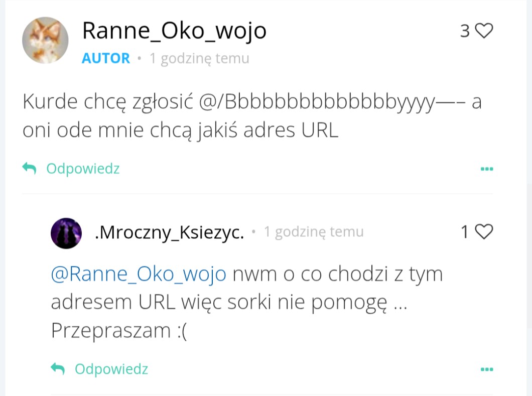Open more options for Ranne_Oko_wojo's comment
The width and height of the screenshot is (532, 396).
tap(486, 169)
